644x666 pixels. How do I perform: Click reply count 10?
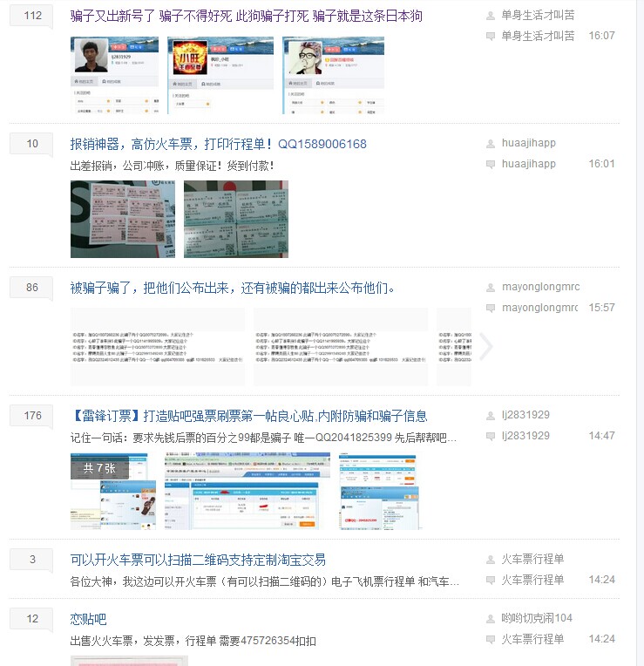[32, 144]
